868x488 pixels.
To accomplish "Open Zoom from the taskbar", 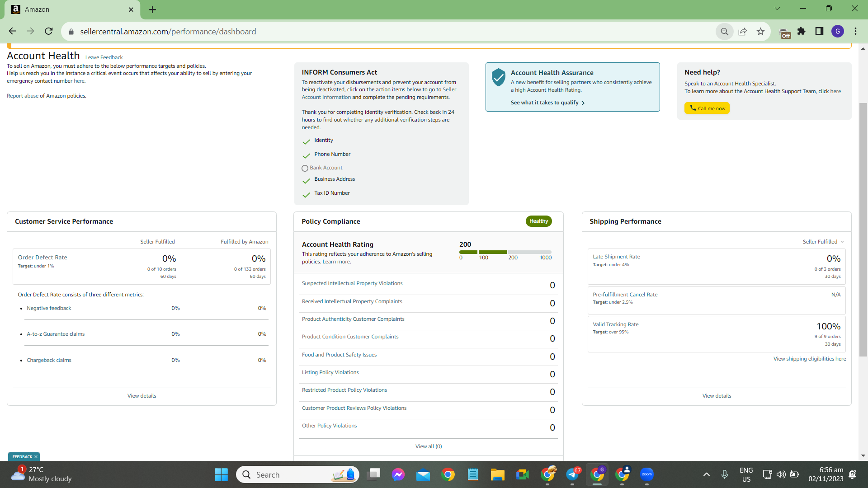I will (647, 474).
